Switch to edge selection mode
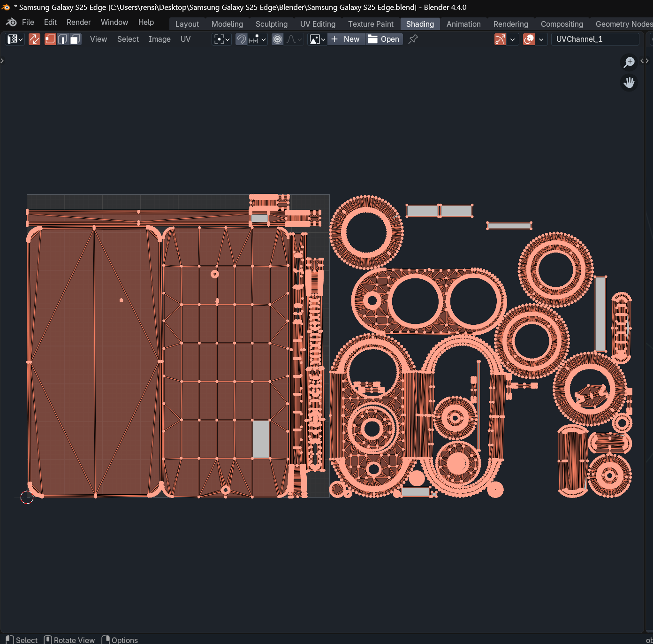The height and width of the screenshot is (644, 653). pyautogui.click(x=62, y=39)
